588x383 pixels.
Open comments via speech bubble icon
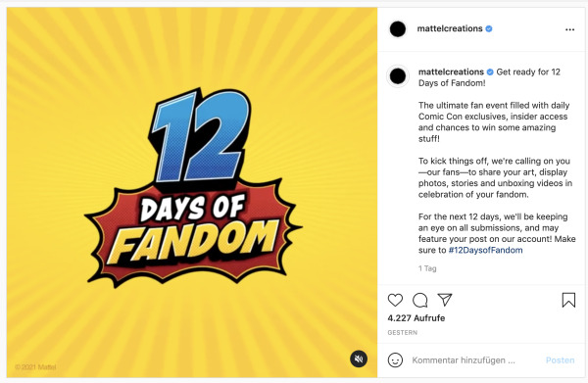tap(419, 300)
